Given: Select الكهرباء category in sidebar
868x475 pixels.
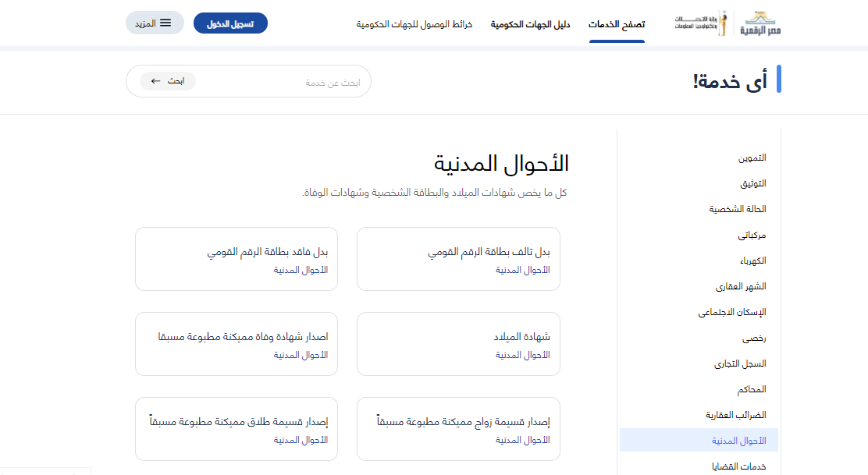Looking at the screenshot, I should click(x=752, y=261).
